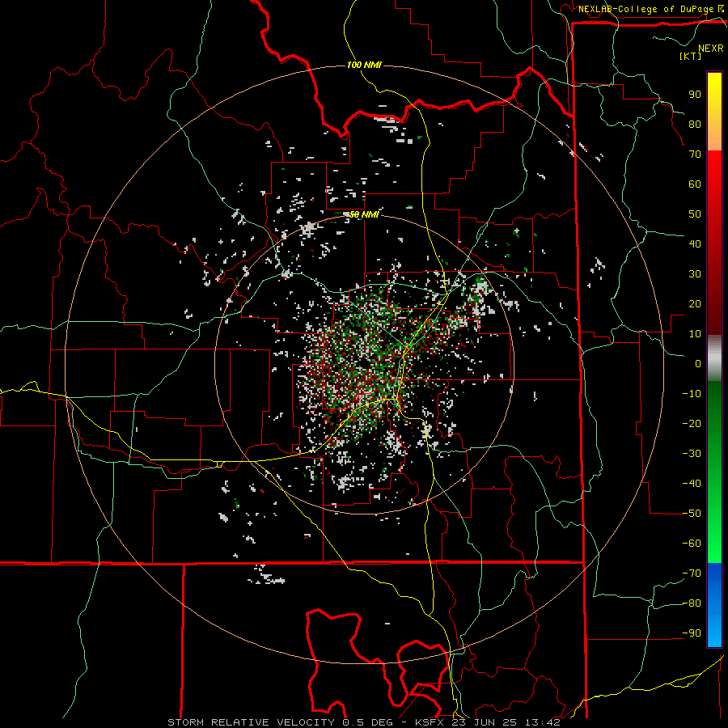This screenshot has height=728, width=728.
Task: Click the [KT] units label
Action: coord(691,56)
